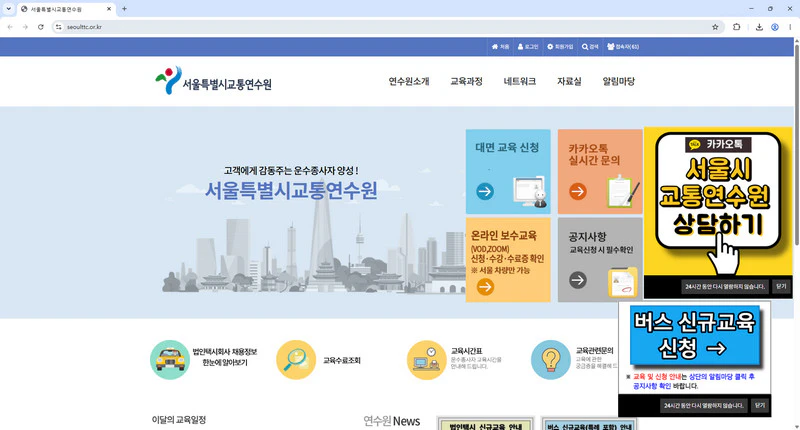Click the 고객에게 감동주는 운수종사자 양성 text
Image resolution: width=800 pixels, height=430 pixels.
tap(291, 170)
